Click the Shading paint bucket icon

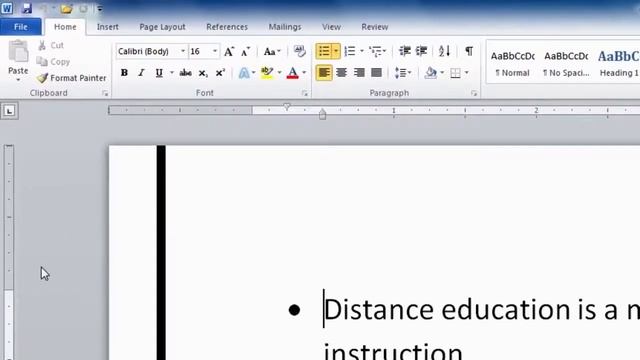point(431,73)
